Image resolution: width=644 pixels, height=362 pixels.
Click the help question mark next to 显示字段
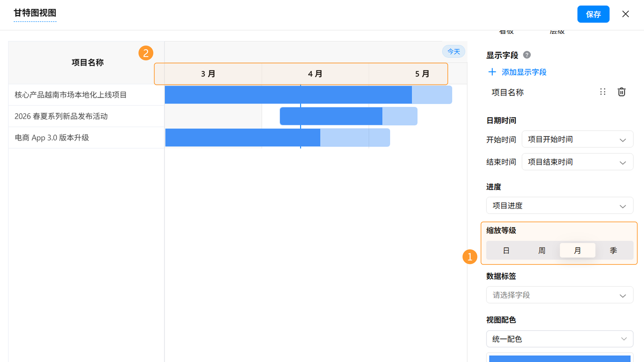527,55
